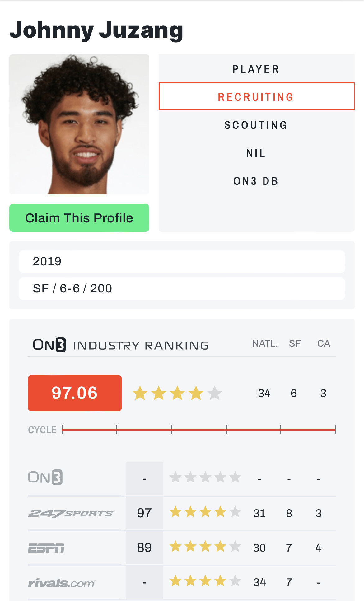Click the Cycle timeline's red line
This screenshot has width=364, height=601.
pyautogui.click(x=199, y=430)
